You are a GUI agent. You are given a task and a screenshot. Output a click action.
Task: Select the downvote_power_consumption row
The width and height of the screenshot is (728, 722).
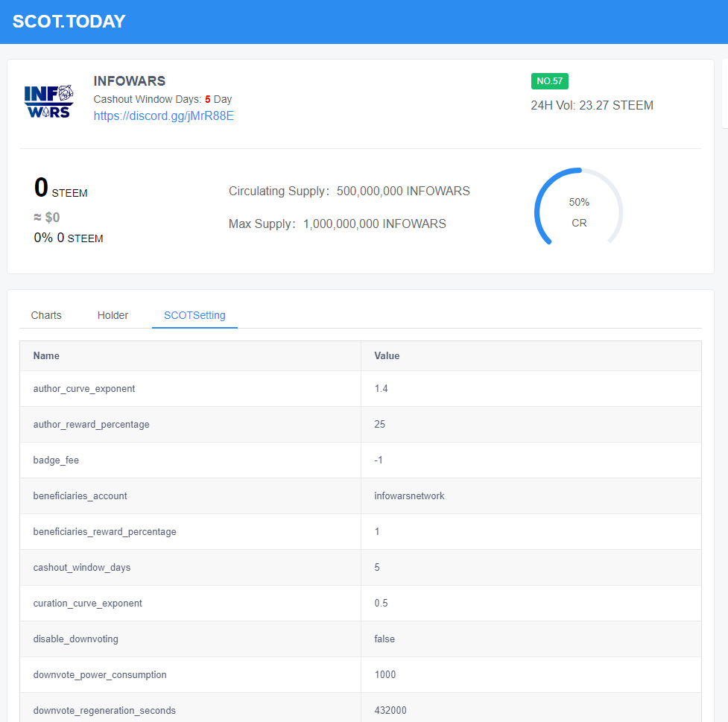[x=361, y=674]
